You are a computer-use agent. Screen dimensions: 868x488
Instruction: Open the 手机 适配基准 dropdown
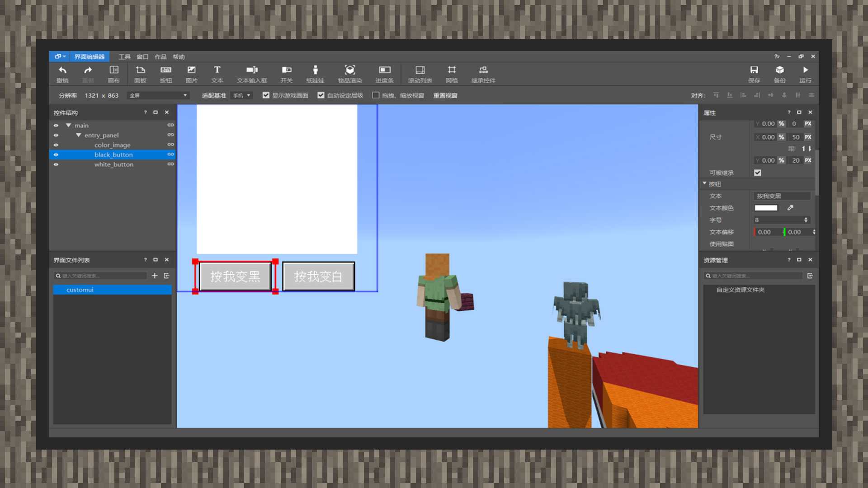(x=242, y=95)
